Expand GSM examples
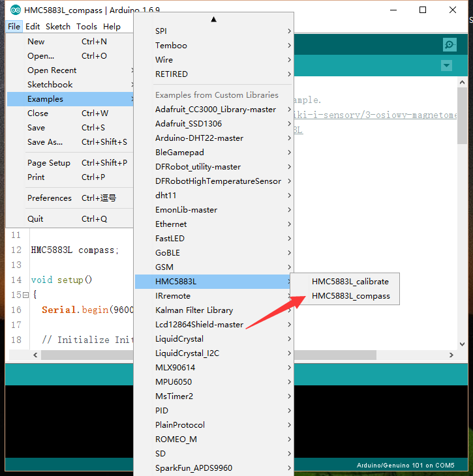Image resolution: width=473 pixels, height=476 pixels. pyautogui.click(x=214, y=267)
